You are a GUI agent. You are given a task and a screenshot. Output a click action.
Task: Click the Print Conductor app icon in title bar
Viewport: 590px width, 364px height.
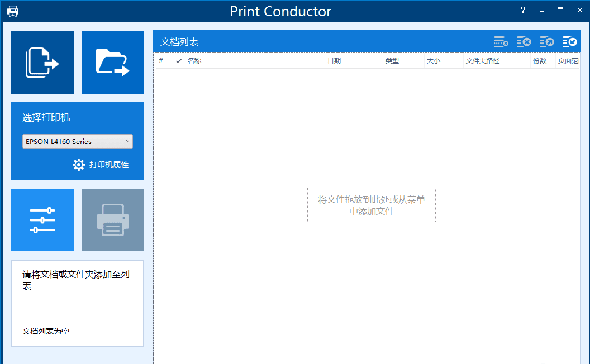click(x=13, y=11)
